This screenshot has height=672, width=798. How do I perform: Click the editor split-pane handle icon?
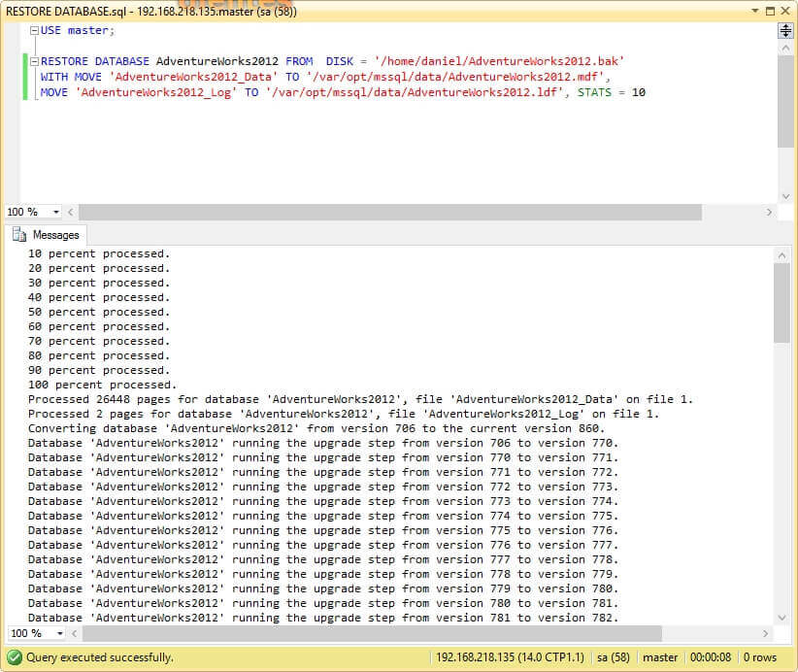tap(785, 31)
